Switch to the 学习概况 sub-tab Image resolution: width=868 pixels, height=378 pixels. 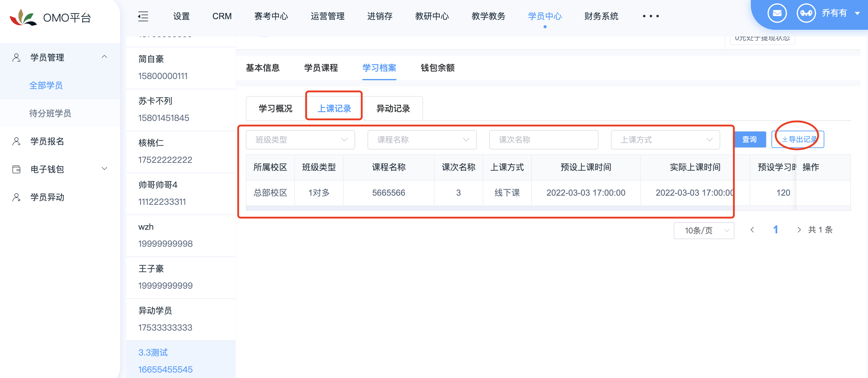pos(275,109)
